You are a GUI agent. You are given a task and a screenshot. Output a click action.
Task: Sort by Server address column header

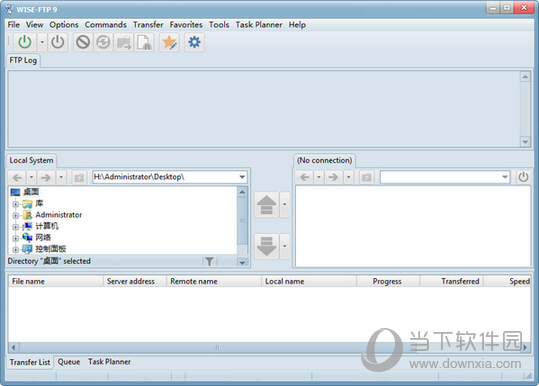coord(135,281)
